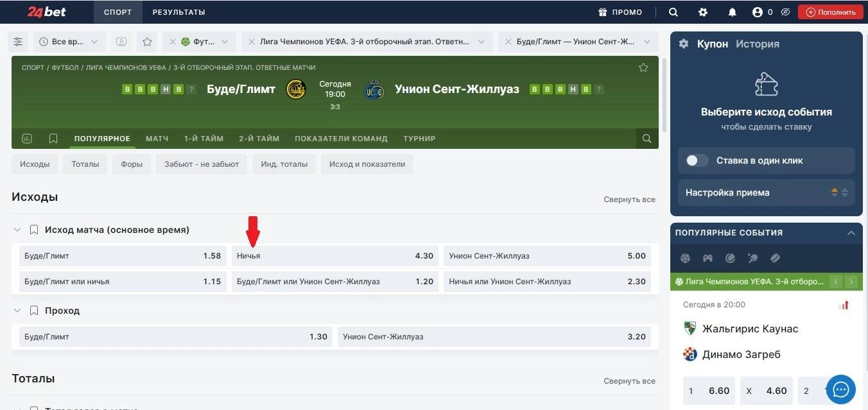This screenshot has height=410, width=868.
Task: Open coupon settings gear icon
Action: [684, 44]
